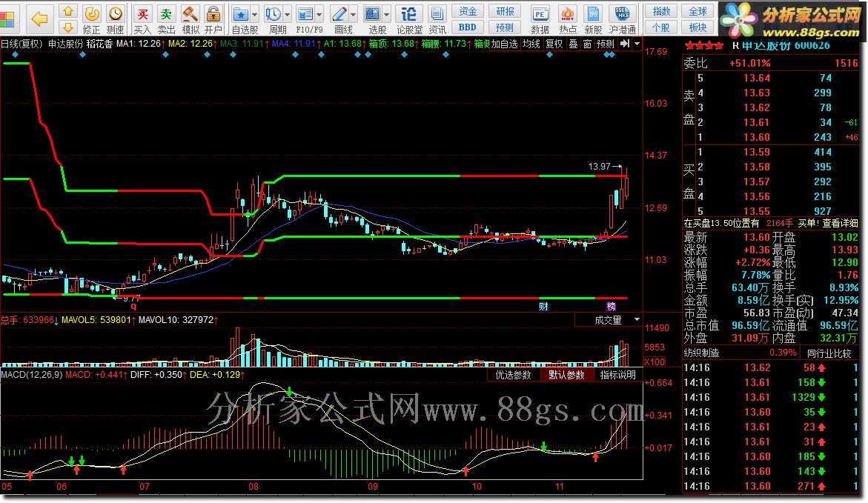This screenshot has width=868, height=503.
Task: Expand the 画线 dropdown arrow
Action: point(353,14)
